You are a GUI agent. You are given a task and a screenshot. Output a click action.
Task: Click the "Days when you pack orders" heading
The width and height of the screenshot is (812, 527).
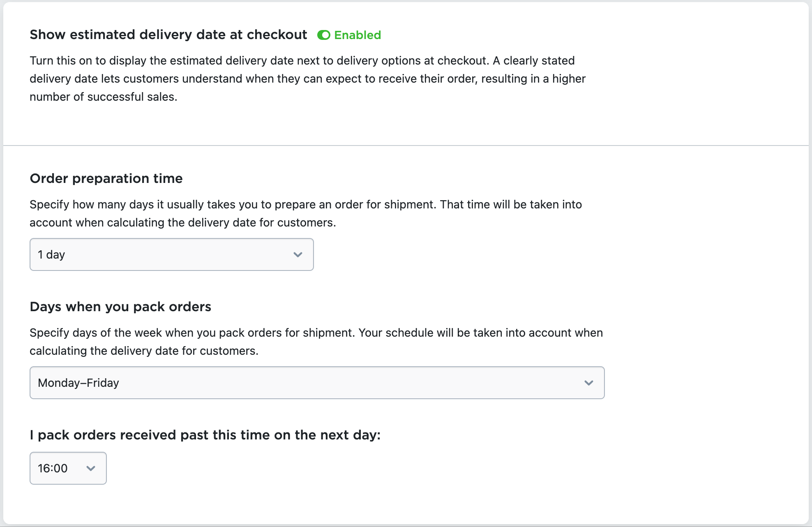(120, 307)
